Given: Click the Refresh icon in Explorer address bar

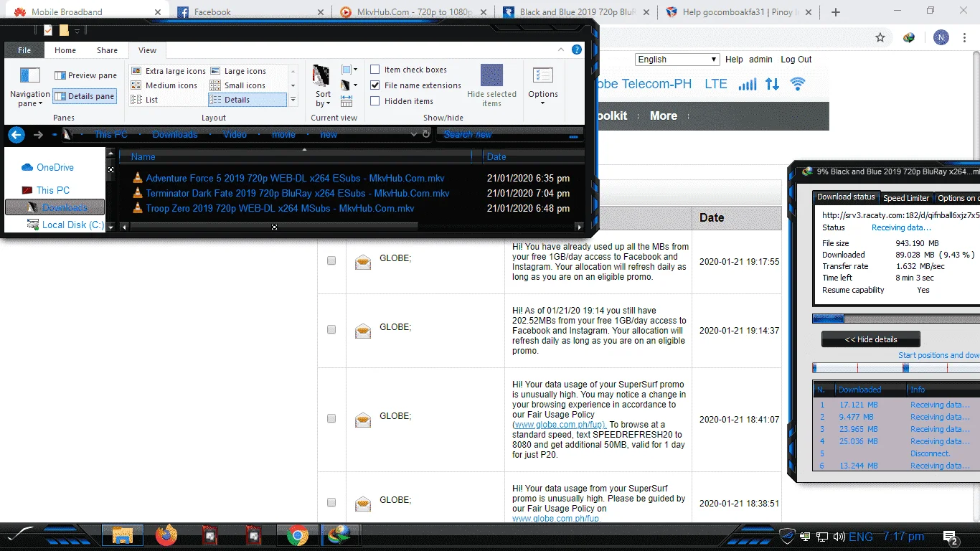Looking at the screenshot, I should 426,134.
